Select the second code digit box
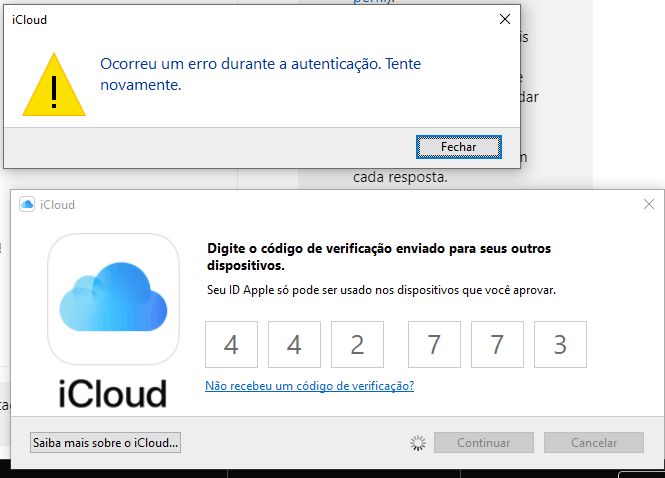Screen dimensions: 665x478 point(294,344)
